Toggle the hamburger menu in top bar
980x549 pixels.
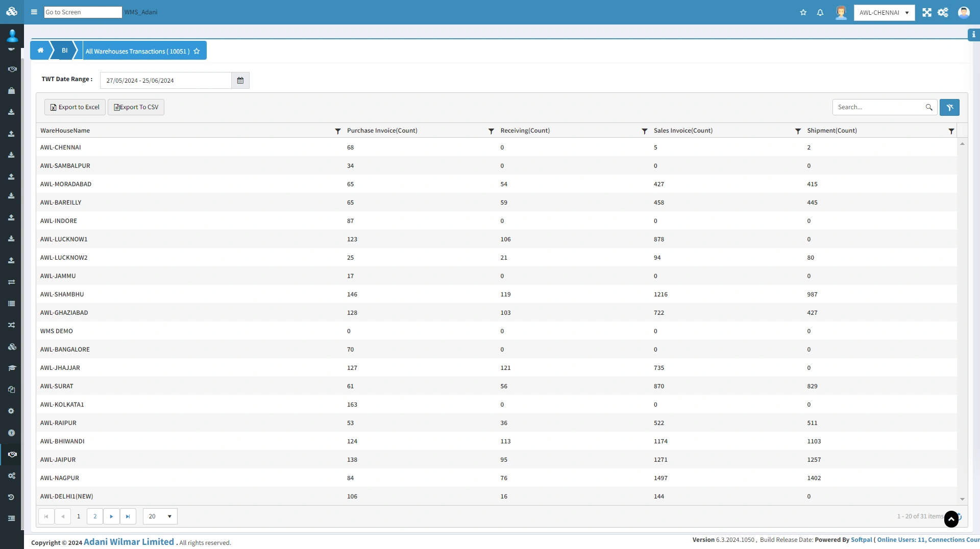coord(34,12)
